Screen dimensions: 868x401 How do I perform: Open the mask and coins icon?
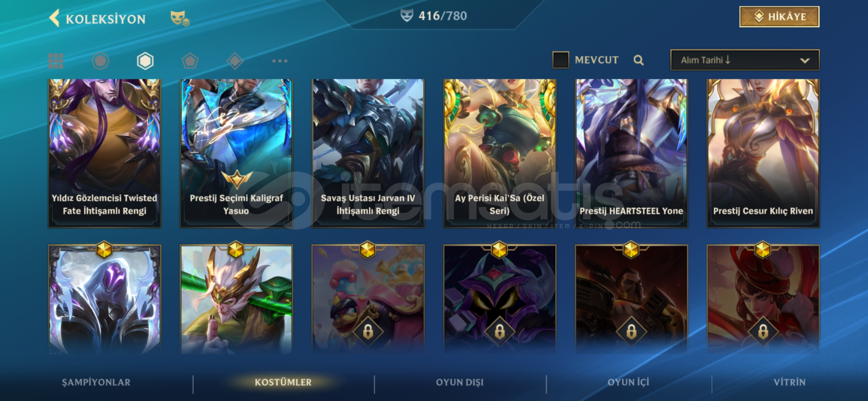(180, 18)
